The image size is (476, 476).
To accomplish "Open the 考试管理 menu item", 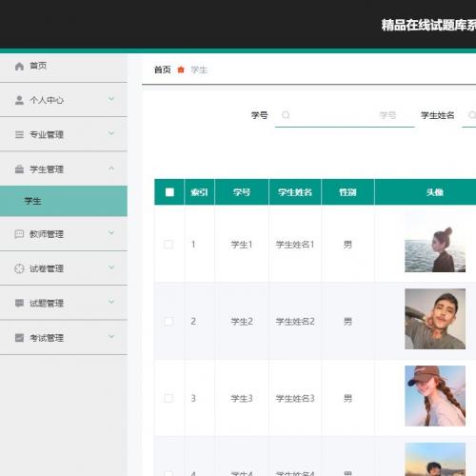I will pos(64,338).
